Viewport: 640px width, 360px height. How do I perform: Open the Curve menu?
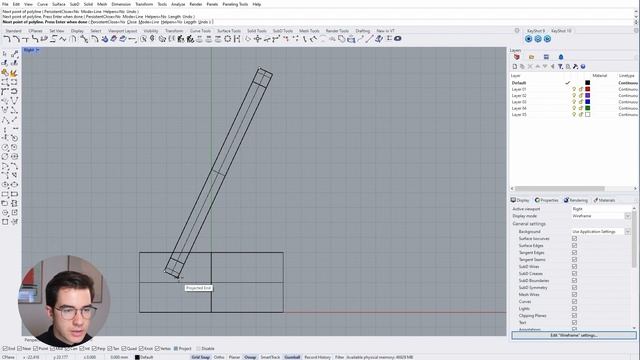coord(42,4)
